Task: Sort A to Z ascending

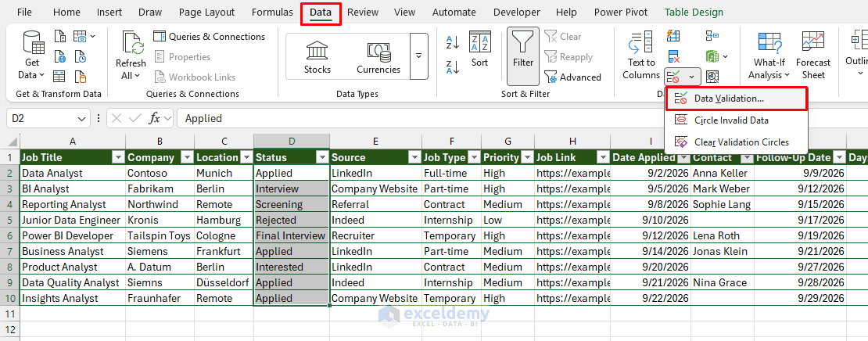Action: (x=453, y=41)
